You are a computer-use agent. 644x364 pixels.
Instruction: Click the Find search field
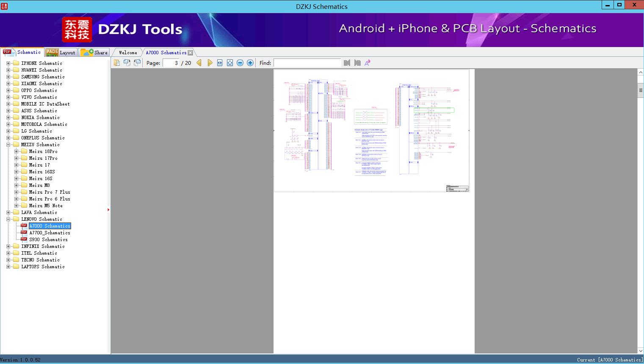click(x=307, y=63)
